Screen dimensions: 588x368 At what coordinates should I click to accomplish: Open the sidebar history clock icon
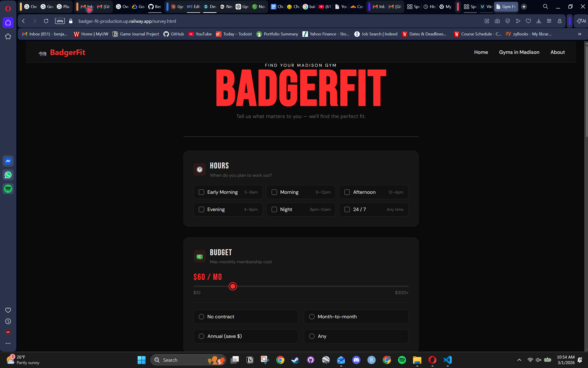8,322
